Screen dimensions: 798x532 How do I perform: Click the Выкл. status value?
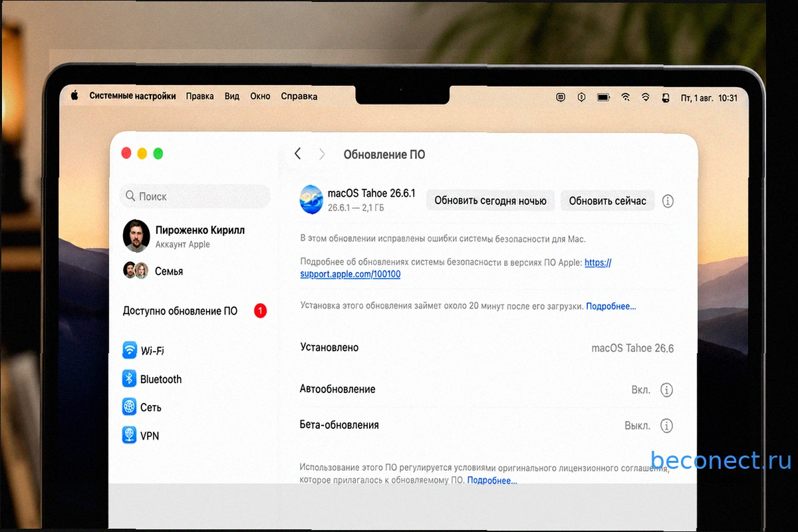638,426
